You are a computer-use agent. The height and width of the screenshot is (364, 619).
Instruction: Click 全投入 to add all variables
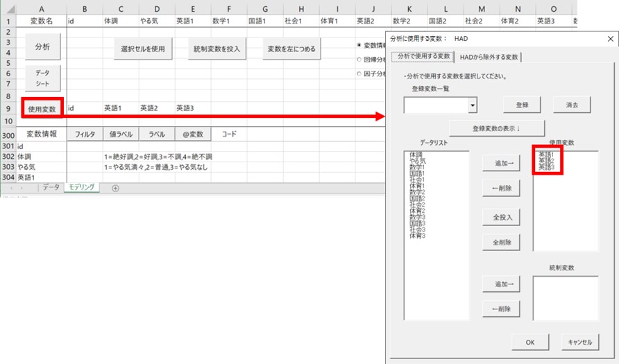[x=502, y=217]
